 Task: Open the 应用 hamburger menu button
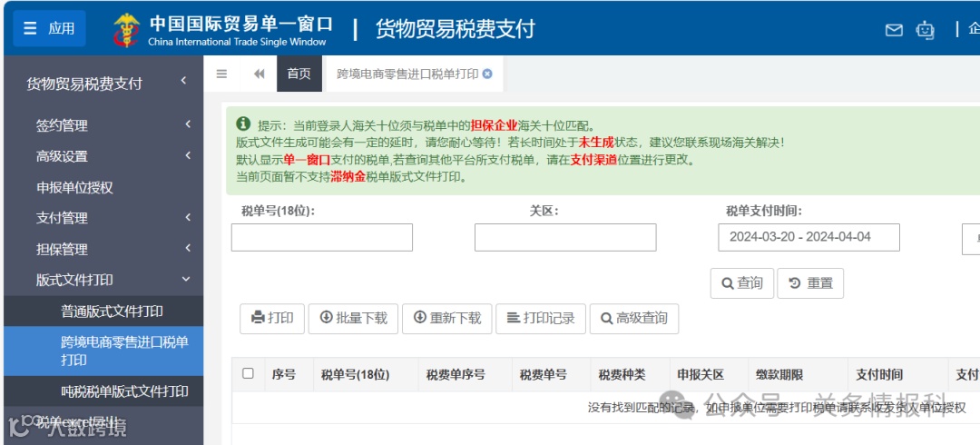click(49, 29)
